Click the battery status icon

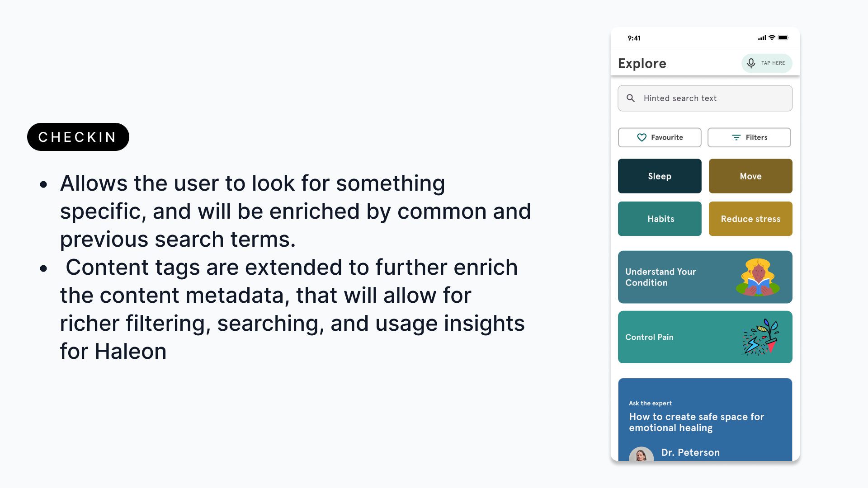[783, 38]
